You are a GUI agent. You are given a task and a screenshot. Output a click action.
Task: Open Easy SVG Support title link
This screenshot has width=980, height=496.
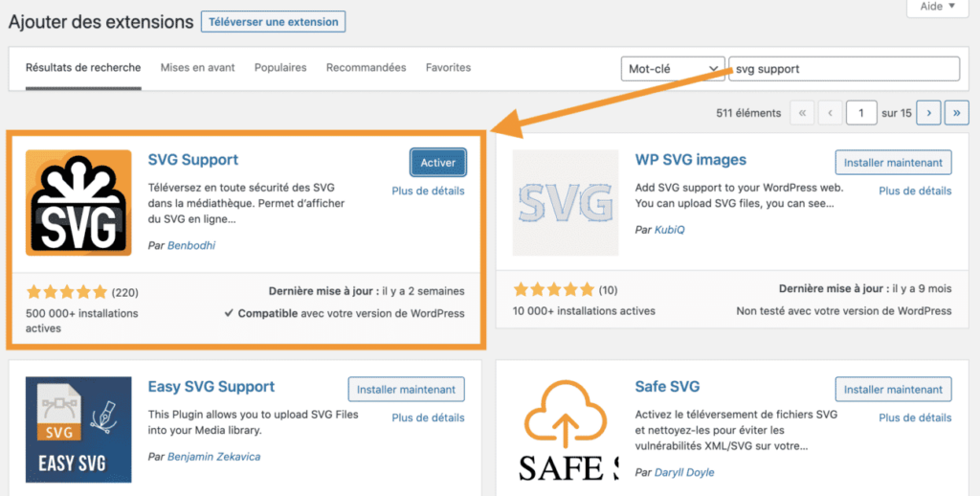click(212, 387)
